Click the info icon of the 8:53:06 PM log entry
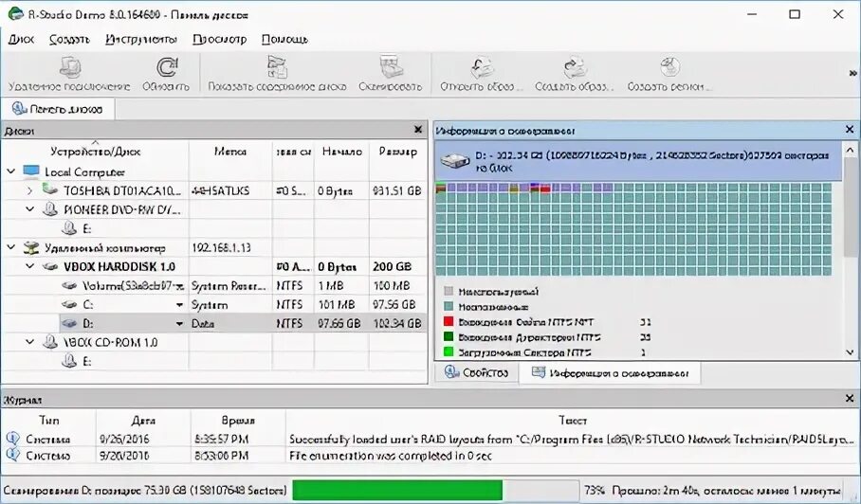The image size is (861, 504). click(x=12, y=455)
